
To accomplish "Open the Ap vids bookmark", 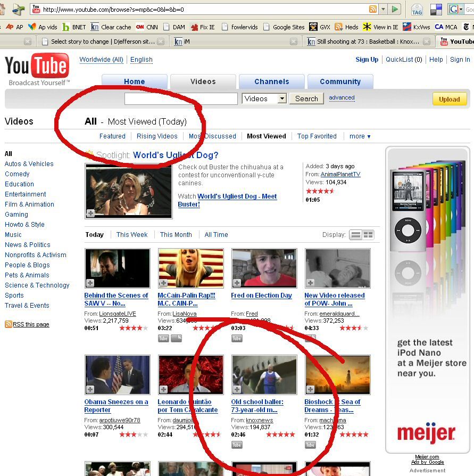I will [x=43, y=27].
